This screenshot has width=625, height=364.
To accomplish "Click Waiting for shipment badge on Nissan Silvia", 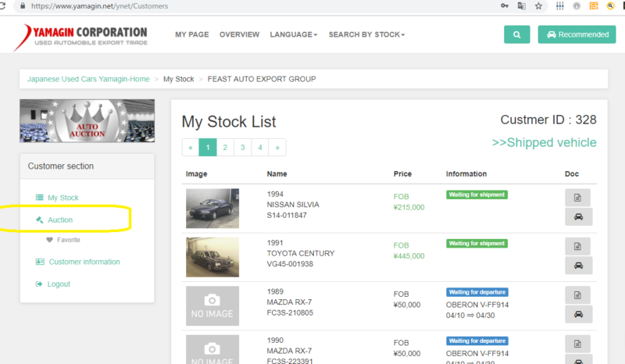I will (477, 194).
